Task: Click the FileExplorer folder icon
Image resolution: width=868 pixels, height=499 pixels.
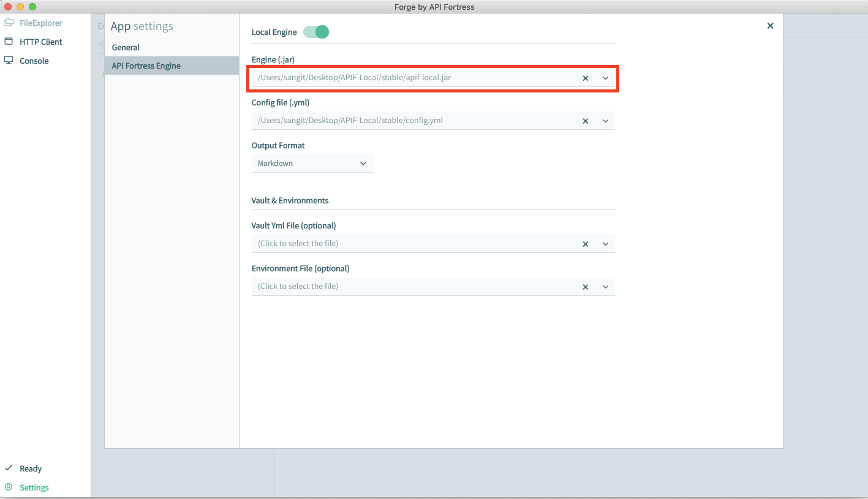Action: [x=9, y=23]
